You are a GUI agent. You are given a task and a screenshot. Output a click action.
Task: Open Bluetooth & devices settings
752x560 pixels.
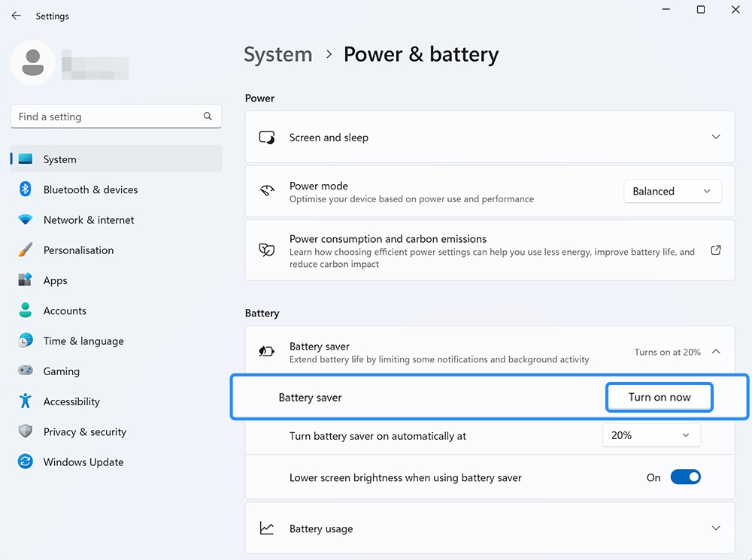pyautogui.click(x=116, y=189)
